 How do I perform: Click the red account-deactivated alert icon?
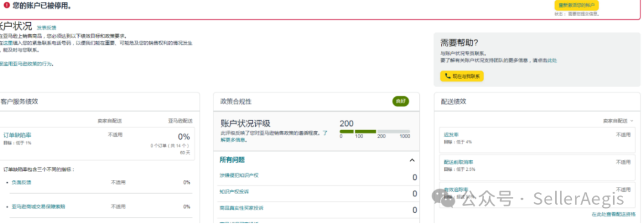(x=7, y=5)
